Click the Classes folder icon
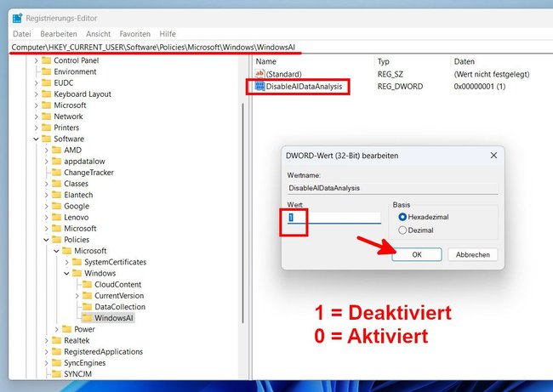The image size is (553, 392). (56, 184)
